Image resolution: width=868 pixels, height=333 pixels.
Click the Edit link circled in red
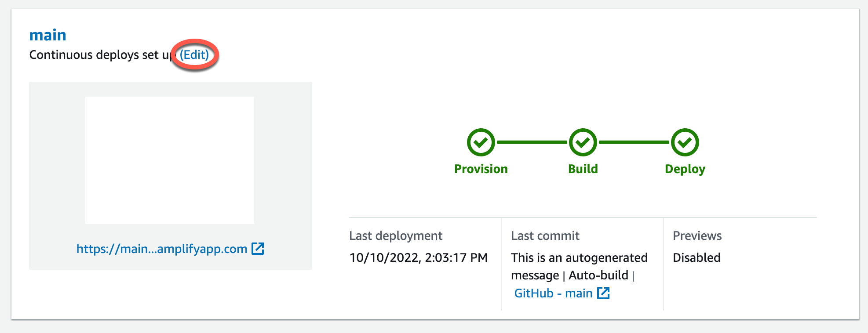(x=194, y=54)
